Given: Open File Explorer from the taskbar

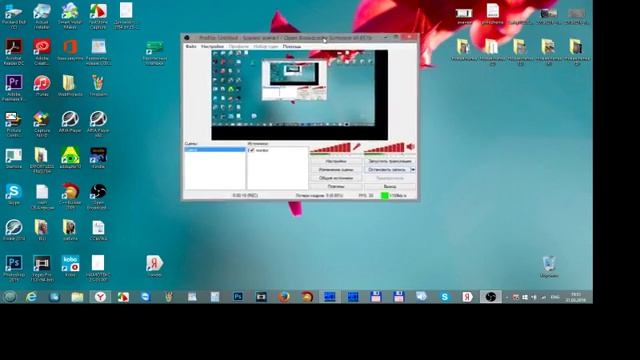Looking at the screenshot, I should point(77,297).
